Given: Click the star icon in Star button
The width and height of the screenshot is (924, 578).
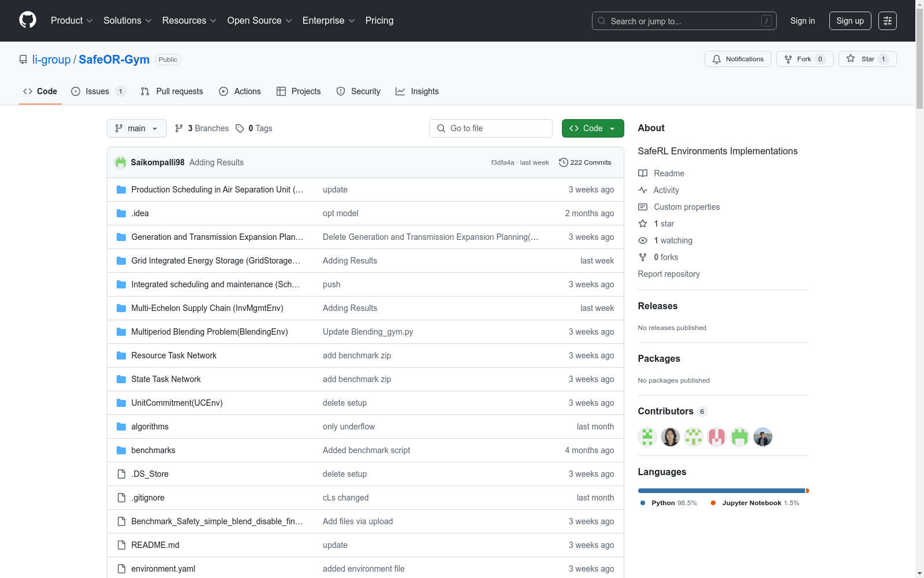Looking at the screenshot, I should (851, 58).
